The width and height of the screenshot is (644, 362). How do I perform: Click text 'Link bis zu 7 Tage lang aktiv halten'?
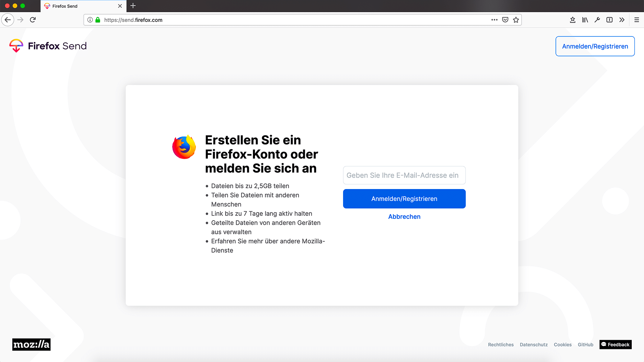point(262,214)
